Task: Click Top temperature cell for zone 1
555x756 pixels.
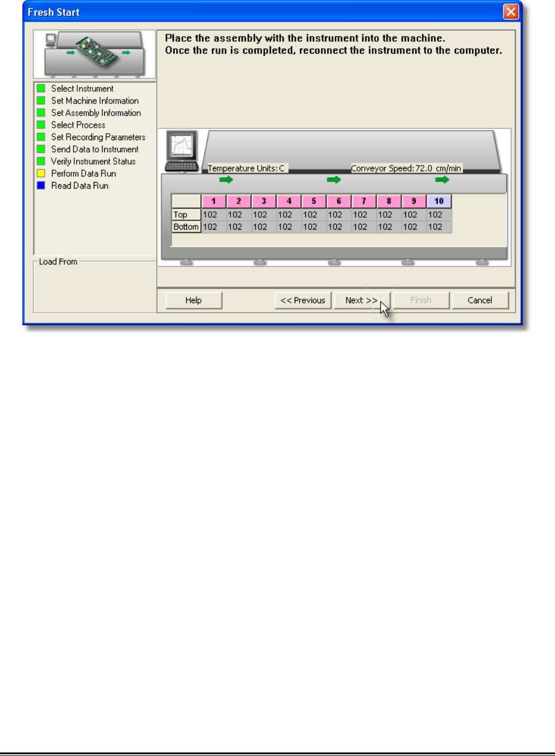Action: [214, 215]
